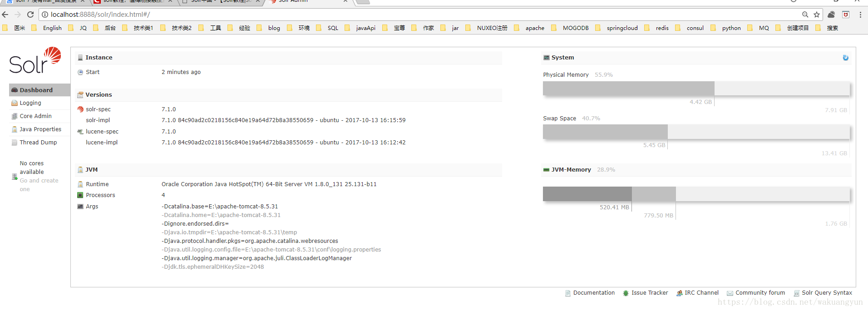Image resolution: width=868 pixels, height=311 pixels.
Task: Click the zoom magnifier icon in address bar
Action: tap(805, 15)
